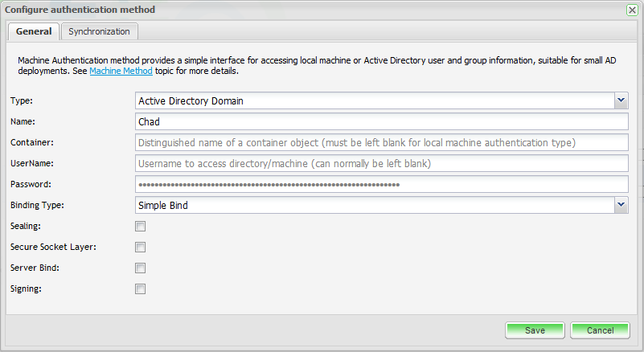The height and width of the screenshot is (352, 644).
Task: Select the General tab
Action: [34, 31]
